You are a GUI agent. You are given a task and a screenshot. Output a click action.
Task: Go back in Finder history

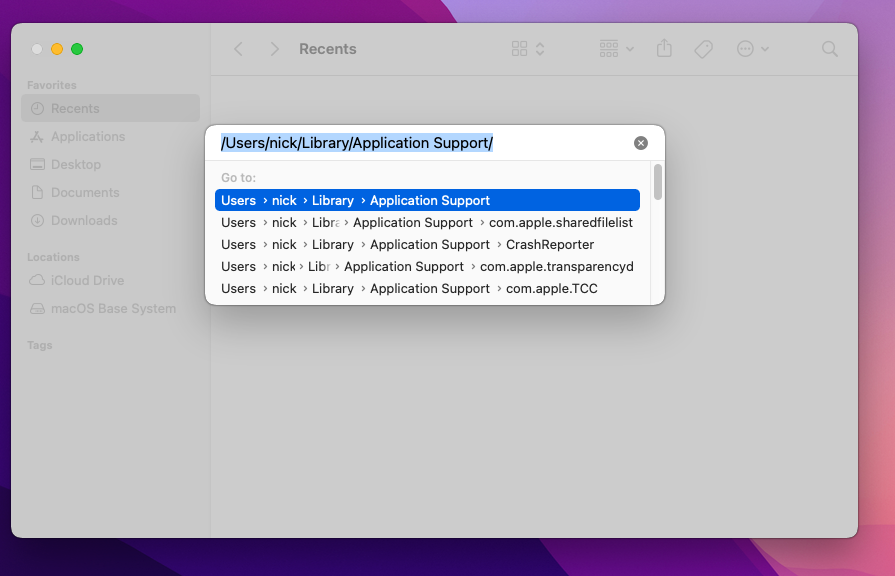click(239, 49)
